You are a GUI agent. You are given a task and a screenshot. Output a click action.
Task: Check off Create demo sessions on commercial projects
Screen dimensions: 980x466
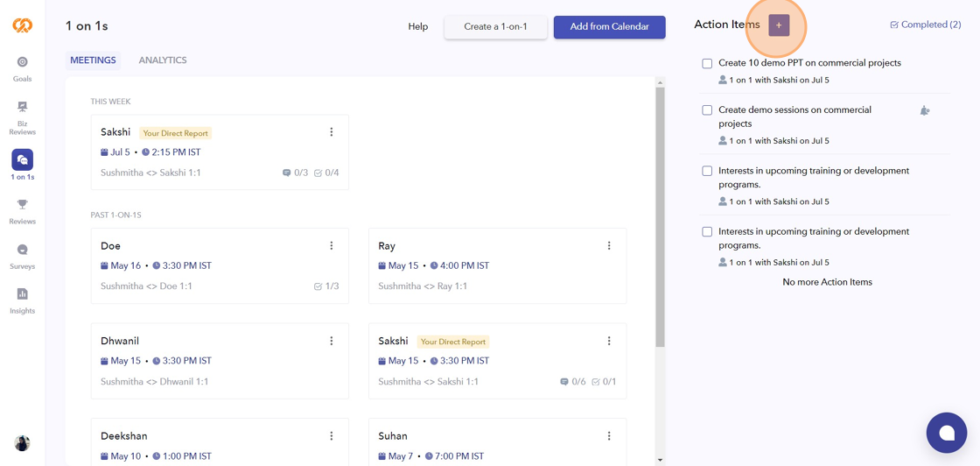tap(707, 110)
